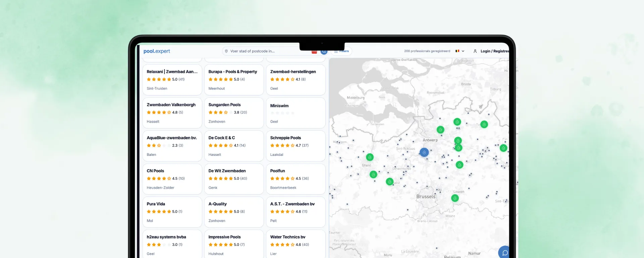Open the Impressive Pools listing
The height and width of the screenshot is (258, 644).
click(x=234, y=244)
